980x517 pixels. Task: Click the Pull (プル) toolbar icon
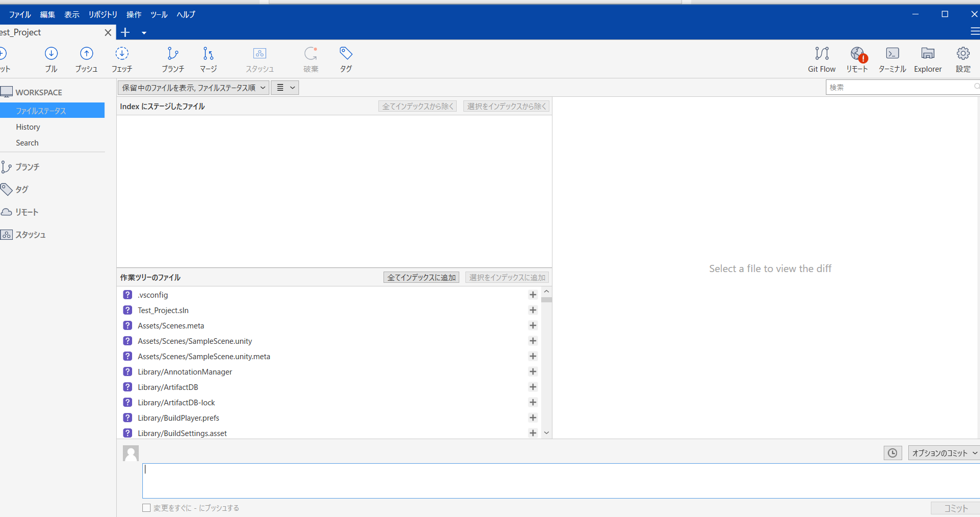(x=51, y=59)
